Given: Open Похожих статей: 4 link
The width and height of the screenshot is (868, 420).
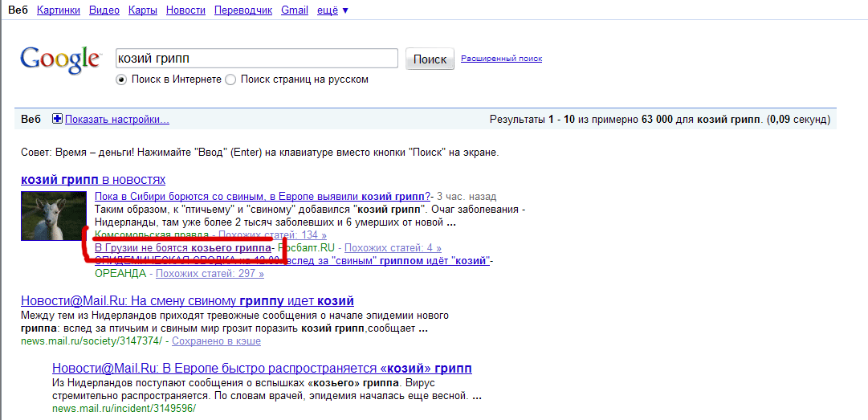Looking at the screenshot, I should (x=393, y=248).
